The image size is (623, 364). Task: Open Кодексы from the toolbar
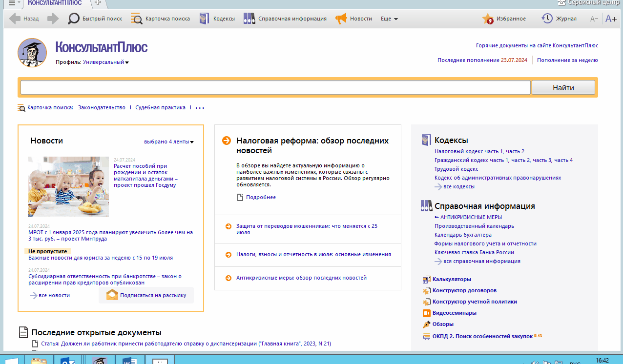(217, 19)
